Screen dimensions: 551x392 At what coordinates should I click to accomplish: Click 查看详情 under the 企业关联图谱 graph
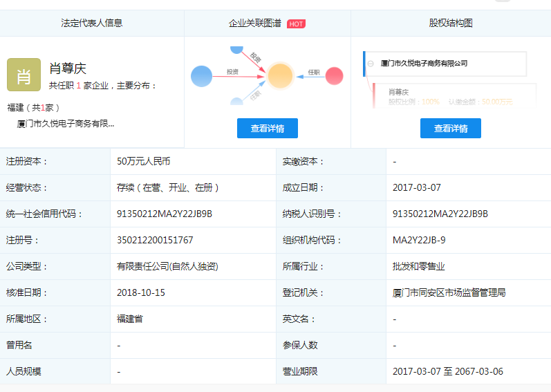coord(268,128)
